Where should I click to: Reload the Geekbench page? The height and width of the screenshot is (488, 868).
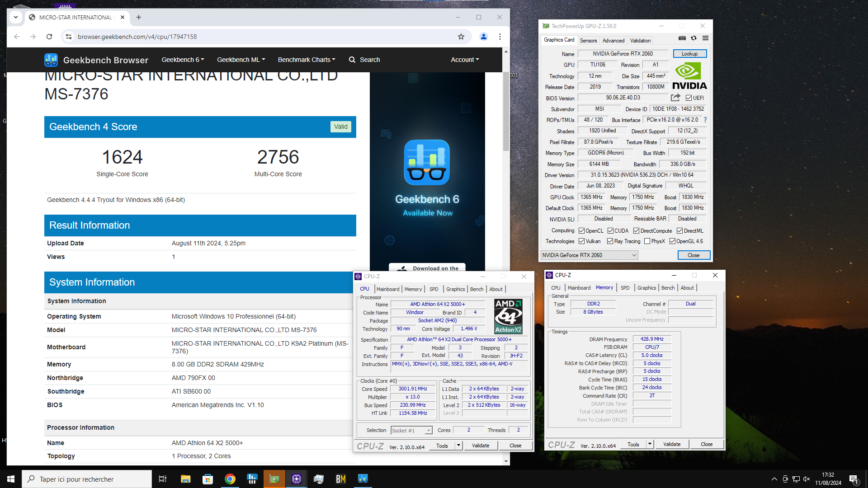(49, 37)
